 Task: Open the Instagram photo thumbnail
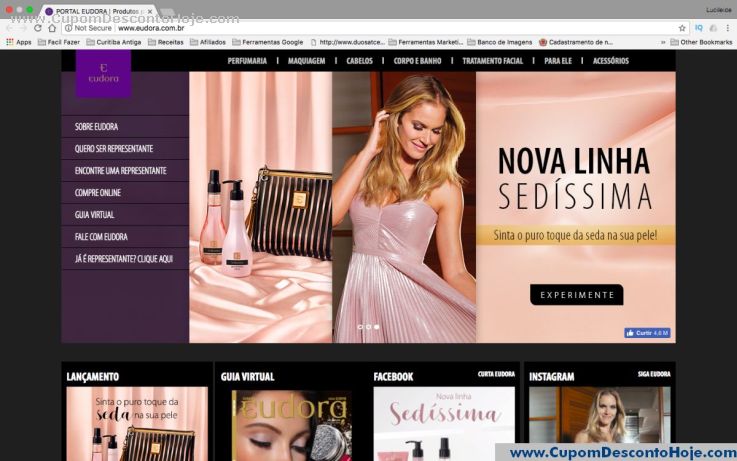[x=600, y=415]
